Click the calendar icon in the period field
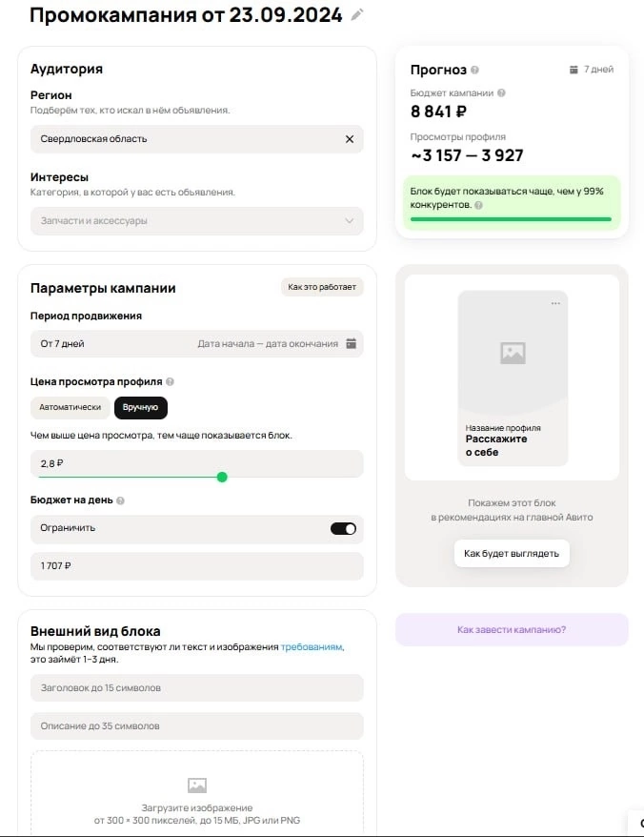This screenshot has width=644, height=837. (x=351, y=343)
